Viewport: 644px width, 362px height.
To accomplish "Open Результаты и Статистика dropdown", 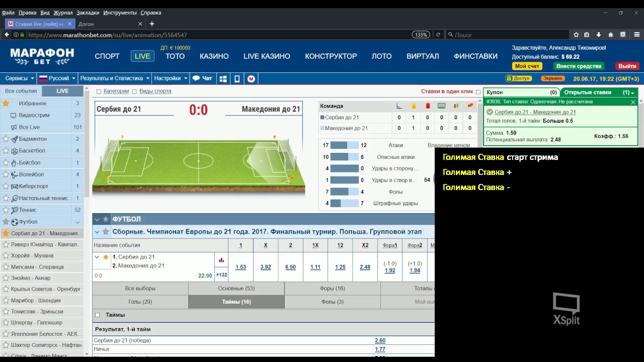I will (x=115, y=78).
